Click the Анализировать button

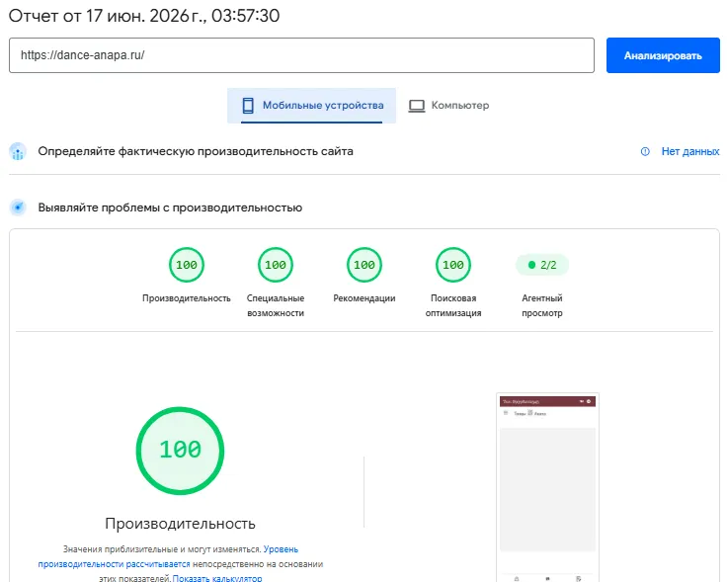point(663,55)
